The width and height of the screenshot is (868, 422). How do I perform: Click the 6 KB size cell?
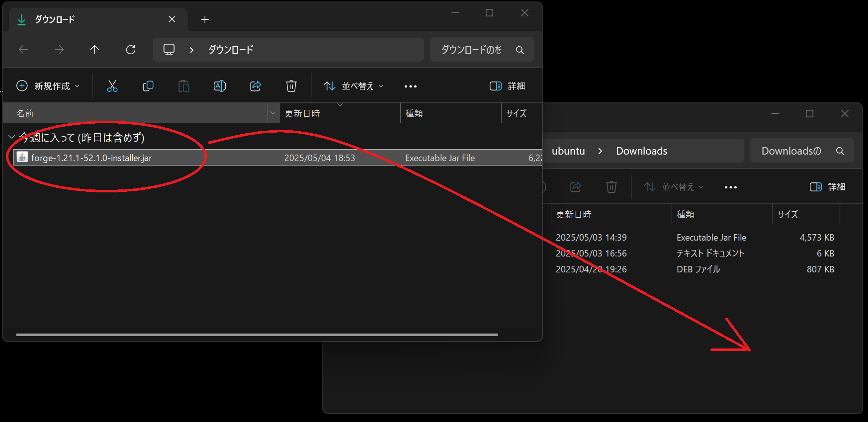click(x=825, y=253)
